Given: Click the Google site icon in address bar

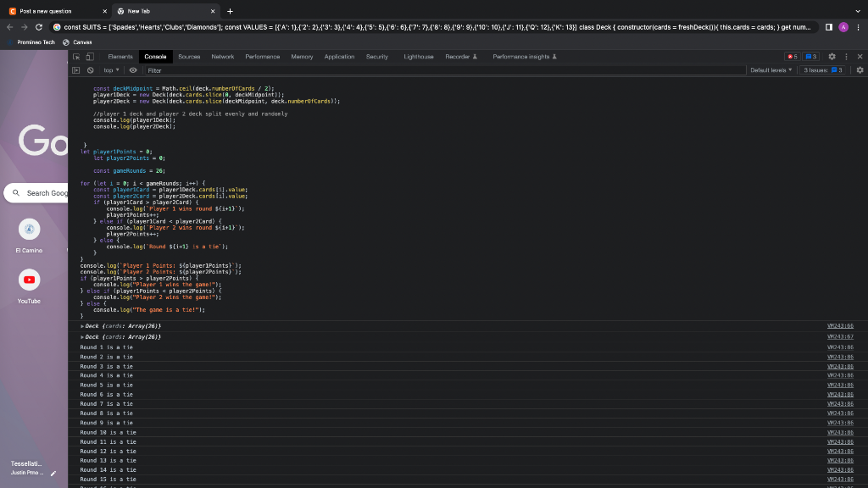Looking at the screenshot, I should click(57, 27).
